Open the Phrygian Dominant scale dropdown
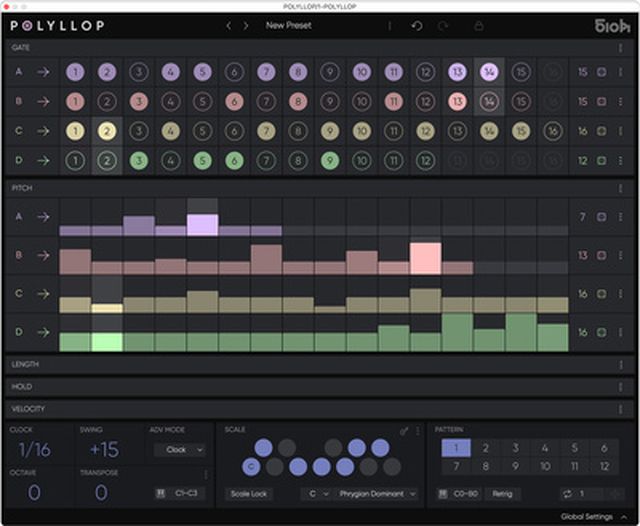The width and height of the screenshot is (640, 526). (x=371, y=494)
